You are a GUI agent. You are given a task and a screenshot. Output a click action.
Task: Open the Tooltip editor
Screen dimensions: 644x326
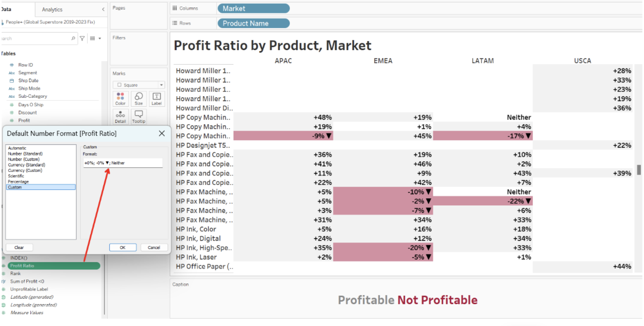139,117
